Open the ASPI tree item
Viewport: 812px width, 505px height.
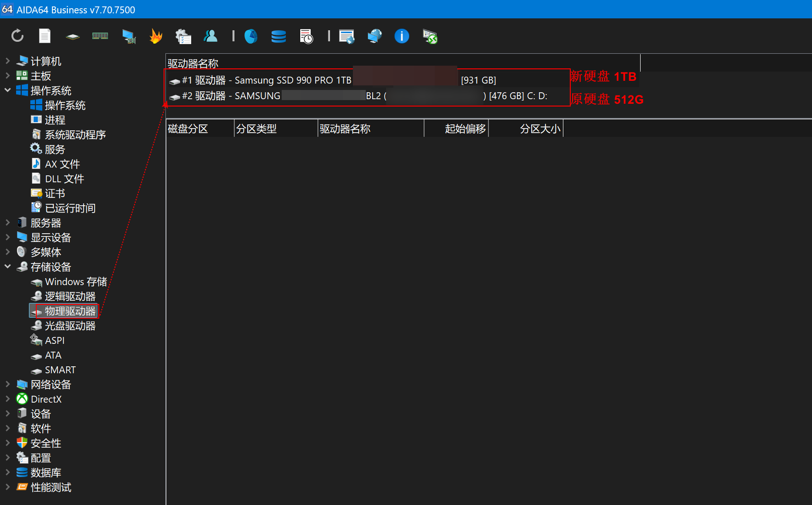coord(48,340)
